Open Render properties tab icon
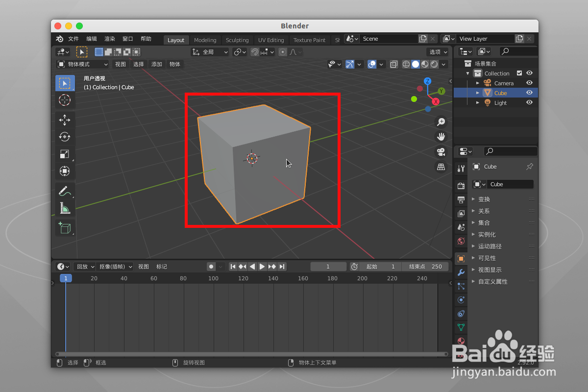The width and height of the screenshot is (588, 392). (461, 186)
